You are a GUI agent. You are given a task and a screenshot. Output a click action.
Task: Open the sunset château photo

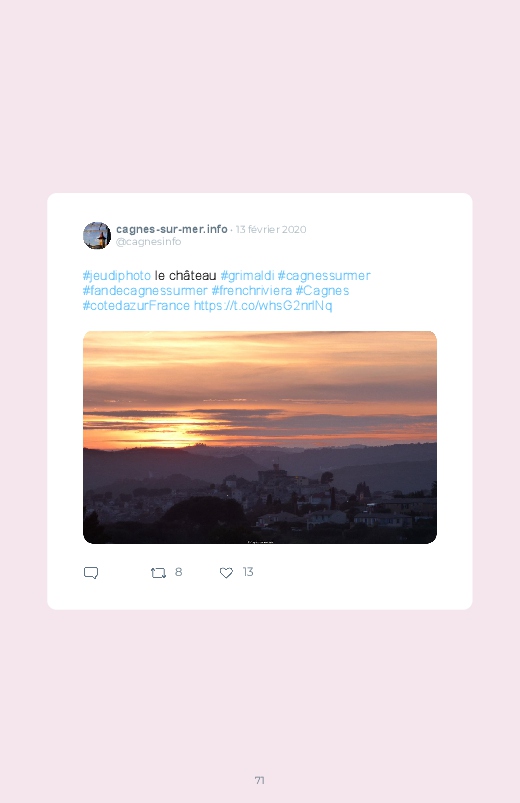pos(260,437)
